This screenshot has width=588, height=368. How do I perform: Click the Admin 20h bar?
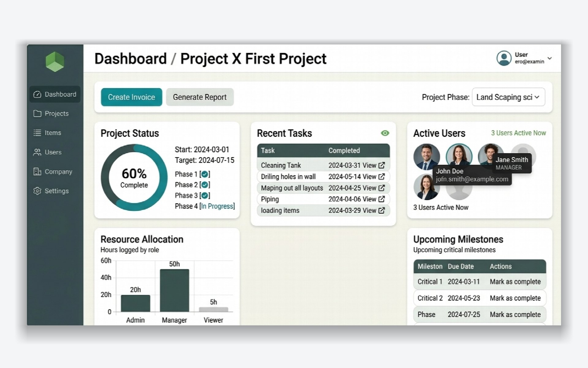point(135,303)
